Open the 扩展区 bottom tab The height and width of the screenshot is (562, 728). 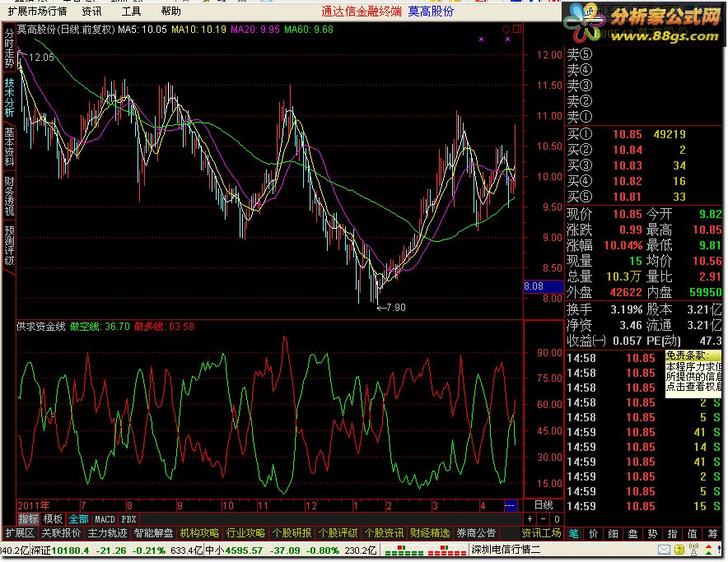click(20, 532)
